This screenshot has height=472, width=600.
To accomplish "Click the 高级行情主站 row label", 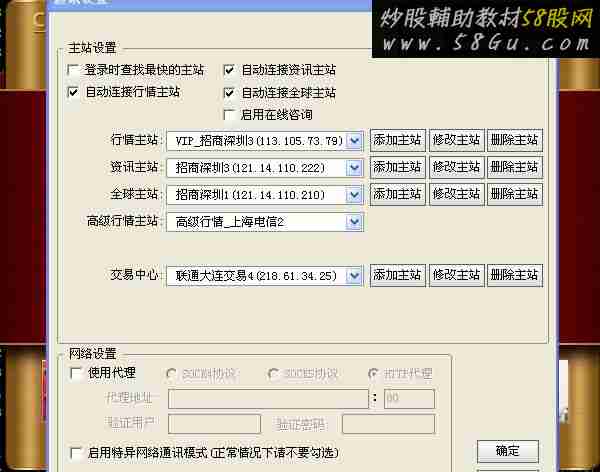I will (x=122, y=221).
